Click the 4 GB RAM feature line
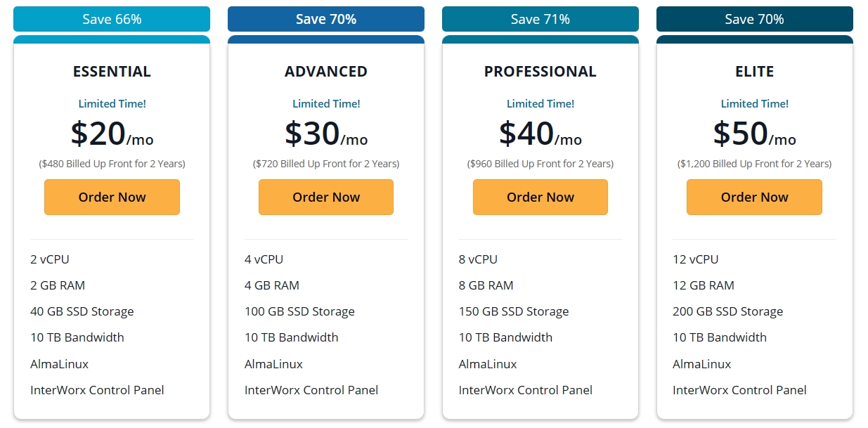The height and width of the screenshot is (428, 868). (272, 285)
